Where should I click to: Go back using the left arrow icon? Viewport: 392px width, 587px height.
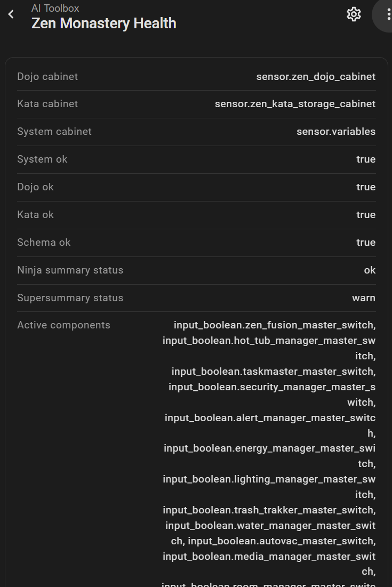click(x=11, y=15)
